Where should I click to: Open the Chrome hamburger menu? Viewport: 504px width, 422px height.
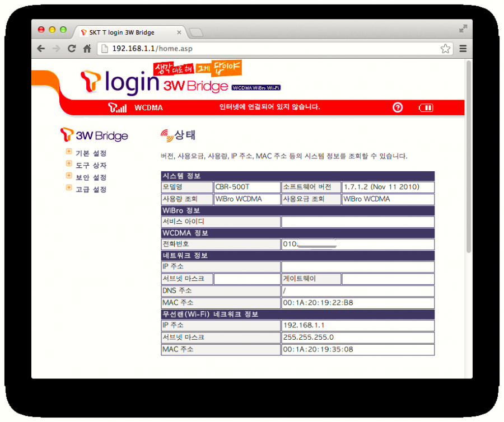coord(463,49)
